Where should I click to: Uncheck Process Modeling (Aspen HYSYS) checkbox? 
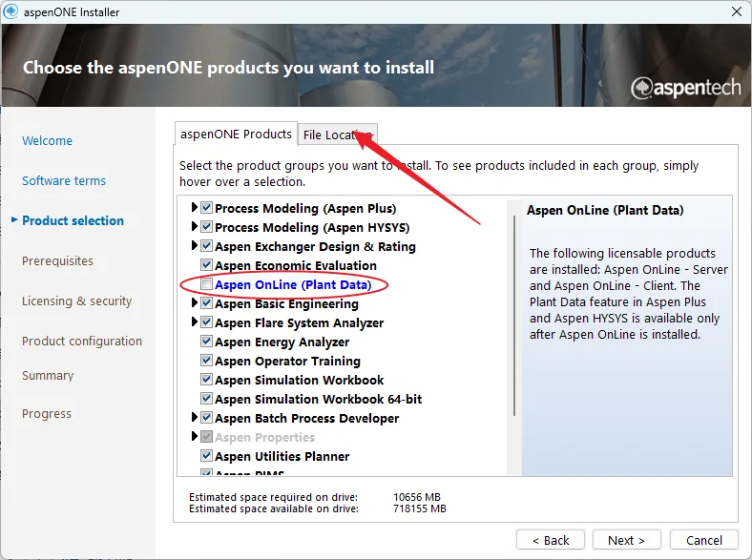click(x=207, y=227)
